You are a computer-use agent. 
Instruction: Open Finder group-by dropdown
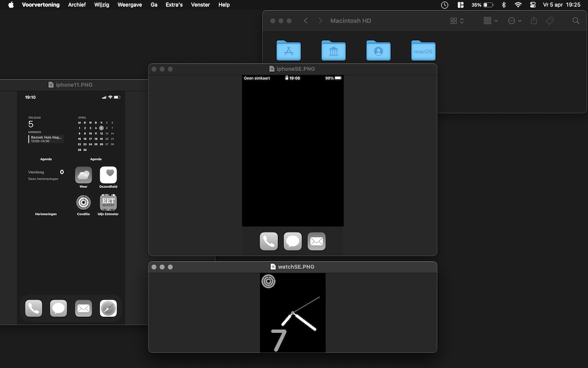pyautogui.click(x=490, y=21)
